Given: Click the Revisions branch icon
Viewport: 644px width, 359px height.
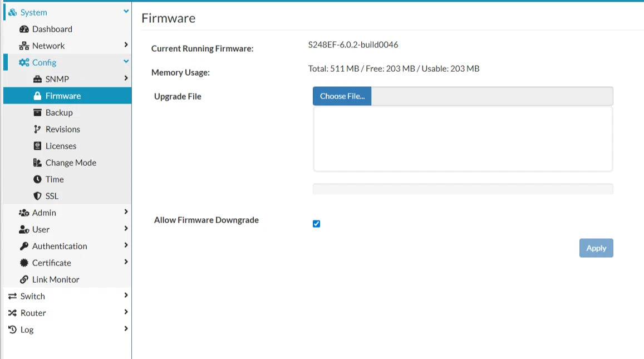Looking at the screenshot, I should tap(37, 129).
